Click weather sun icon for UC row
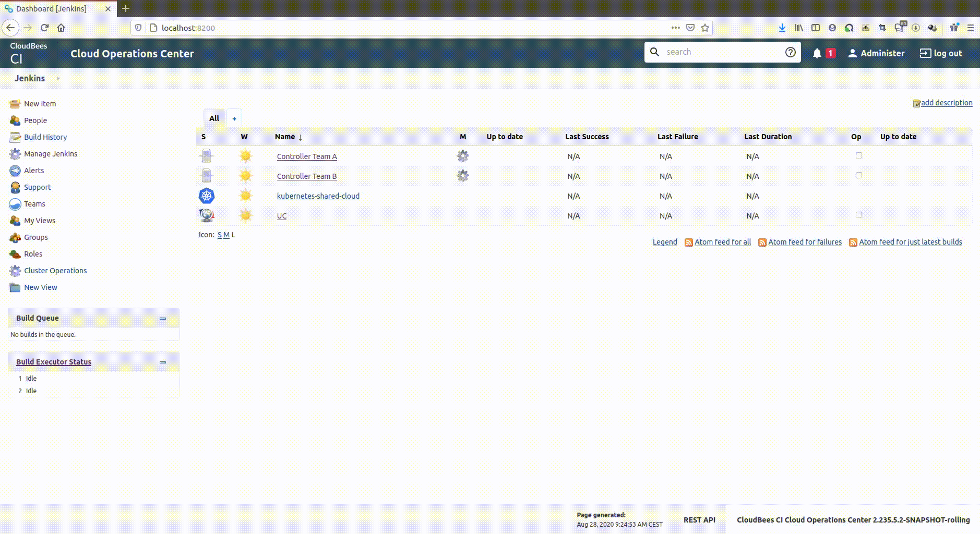Viewport: 980px width, 534px height. click(246, 215)
